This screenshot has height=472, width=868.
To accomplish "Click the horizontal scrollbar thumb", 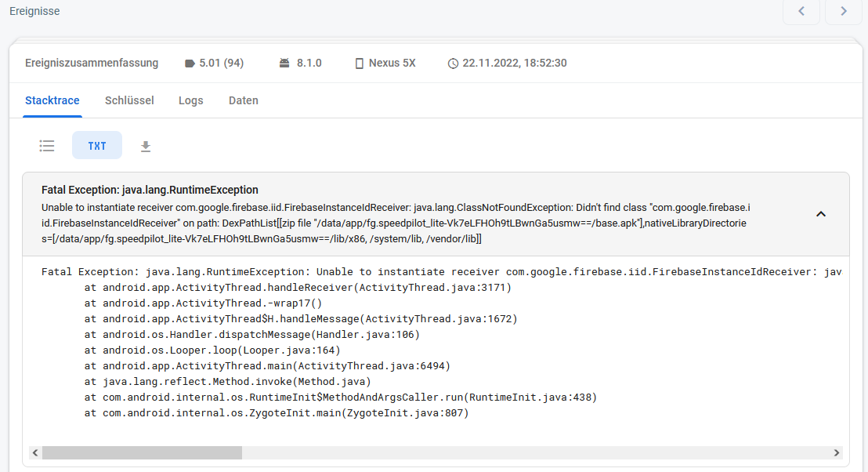I will coord(142,453).
